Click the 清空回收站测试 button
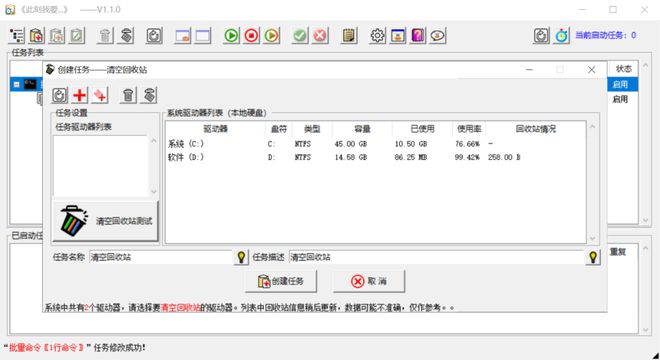The width and height of the screenshot is (660, 360). coord(105,221)
